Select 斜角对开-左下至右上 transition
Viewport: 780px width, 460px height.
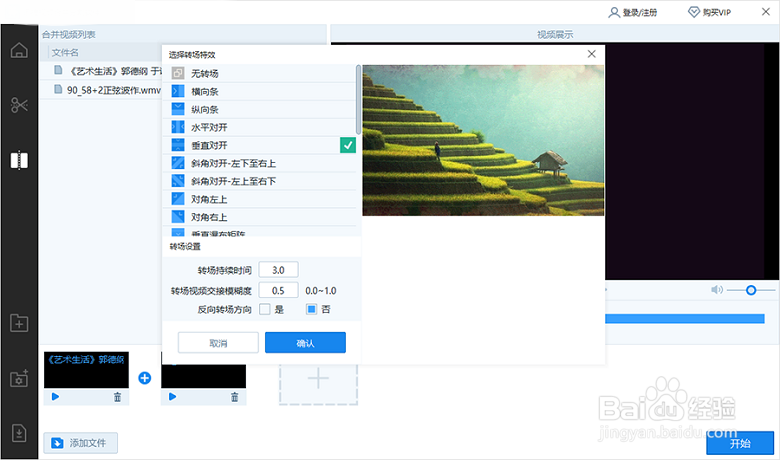259,163
